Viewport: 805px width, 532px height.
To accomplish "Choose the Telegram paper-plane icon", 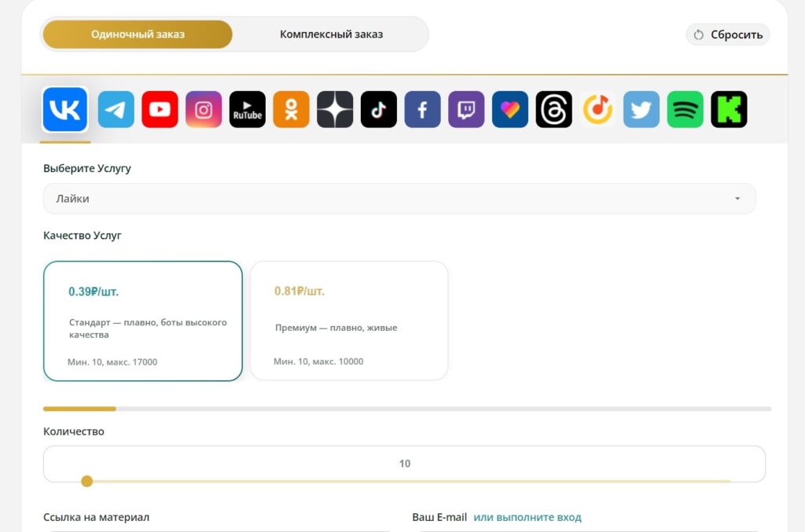I will (116, 109).
